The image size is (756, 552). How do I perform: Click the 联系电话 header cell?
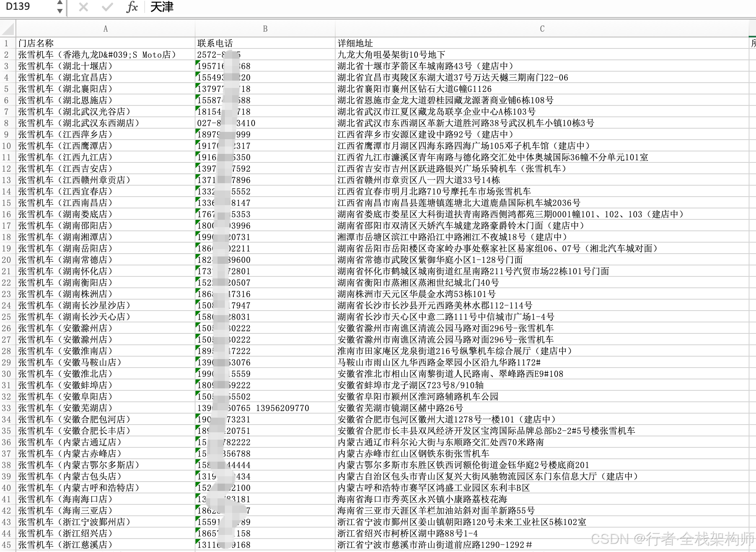tap(265, 43)
